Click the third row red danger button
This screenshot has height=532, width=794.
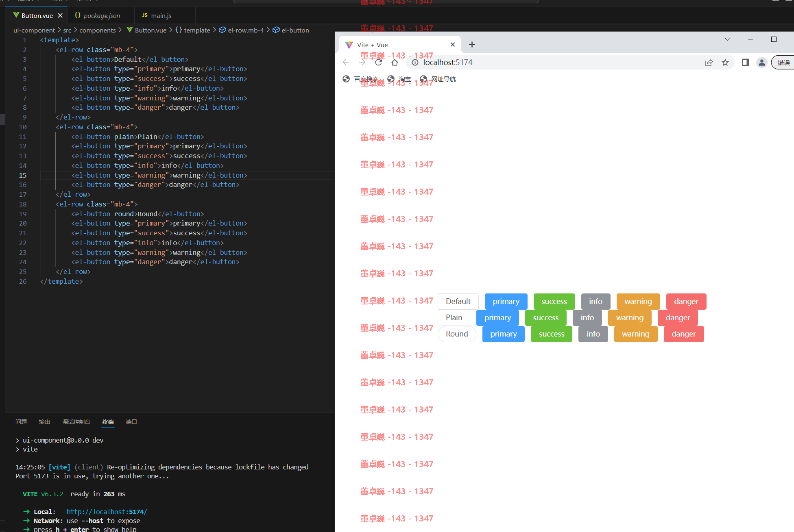point(684,334)
